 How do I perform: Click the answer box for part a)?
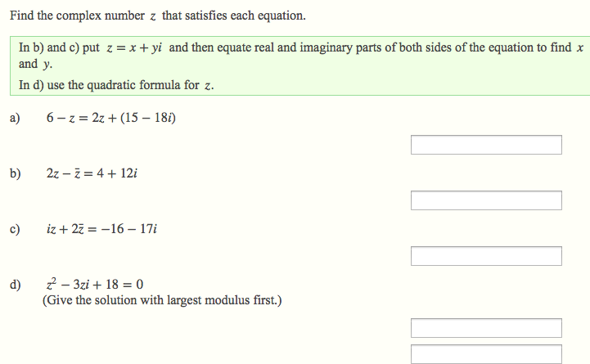point(486,145)
